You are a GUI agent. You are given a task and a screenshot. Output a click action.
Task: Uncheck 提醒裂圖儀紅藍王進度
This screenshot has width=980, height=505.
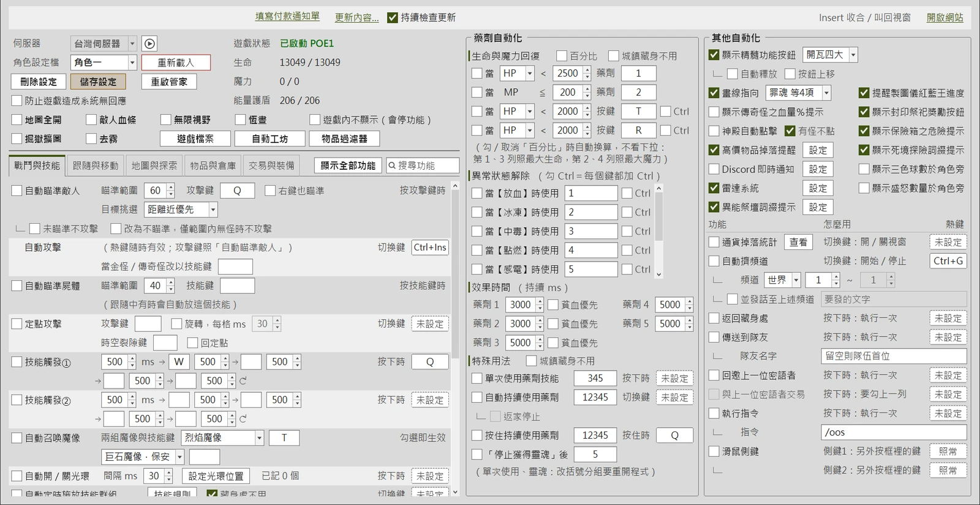[864, 93]
